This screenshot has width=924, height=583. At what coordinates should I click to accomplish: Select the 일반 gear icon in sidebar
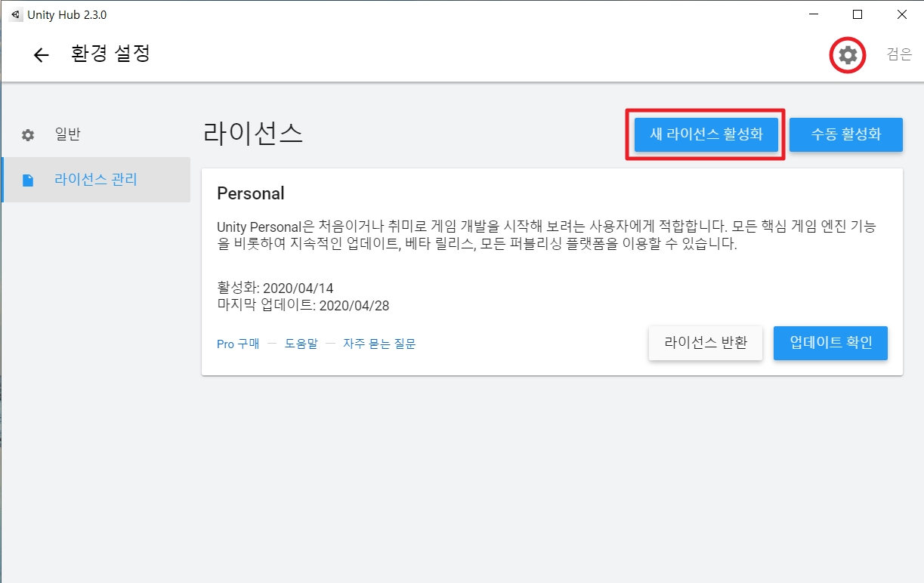pos(28,135)
